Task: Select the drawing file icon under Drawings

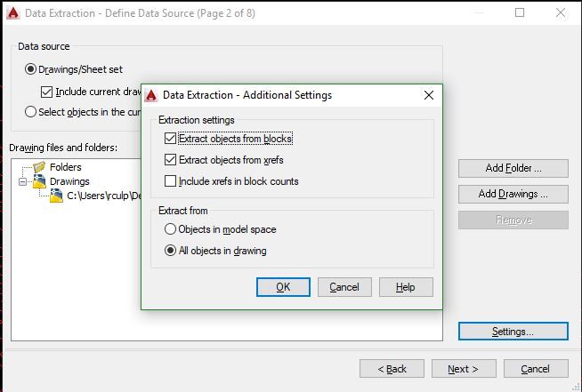Action: (56, 196)
